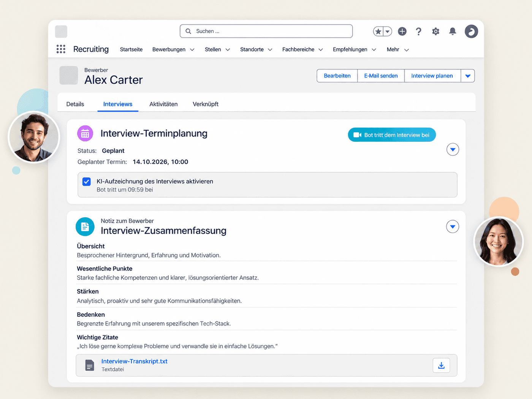The height and width of the screenshot is (399, 532).
Task: Expand the Fachbereiche chevron
Action: (x=321, y=50)
